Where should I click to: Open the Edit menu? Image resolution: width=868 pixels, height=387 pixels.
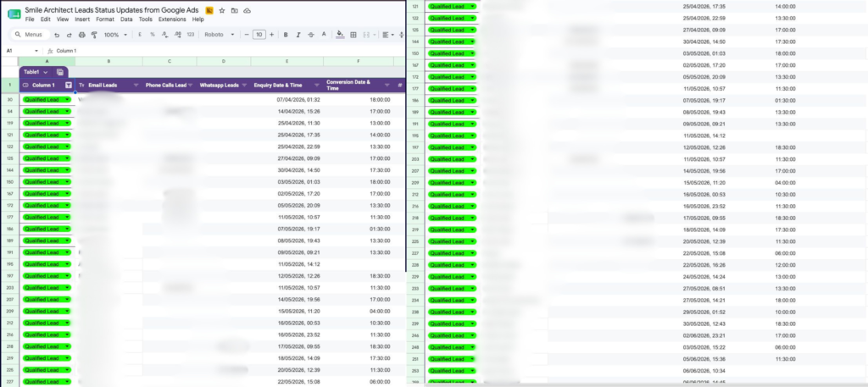[46, 19]
